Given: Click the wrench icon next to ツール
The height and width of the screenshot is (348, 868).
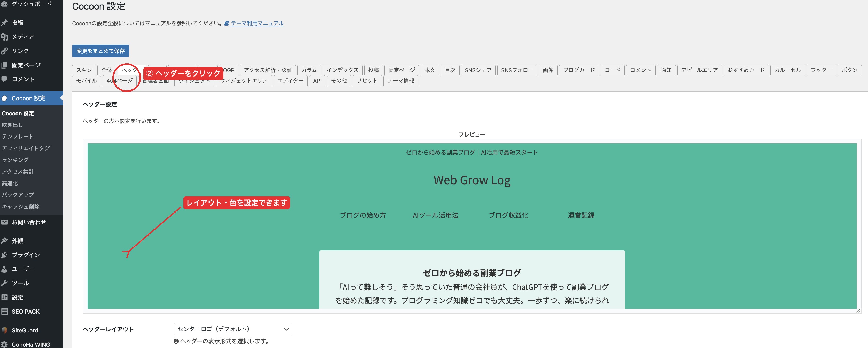Looking at the screenshot, I should tap(4, 283).
